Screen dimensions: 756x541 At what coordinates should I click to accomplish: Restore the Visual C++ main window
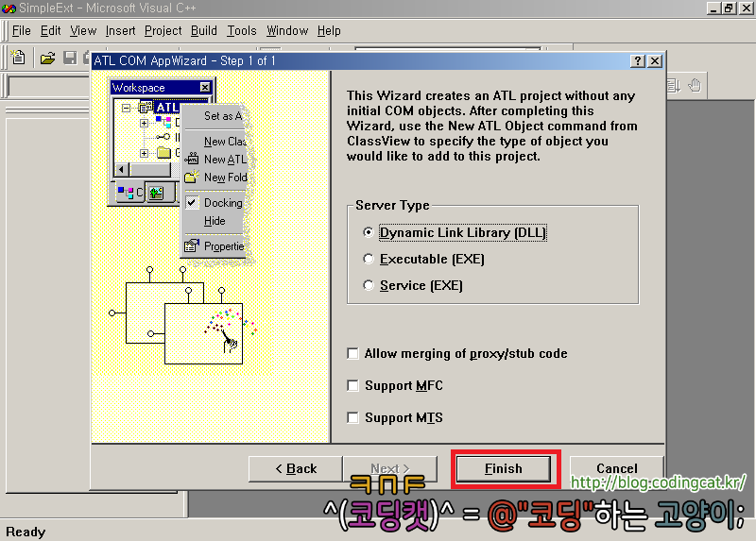click(729, 8)
